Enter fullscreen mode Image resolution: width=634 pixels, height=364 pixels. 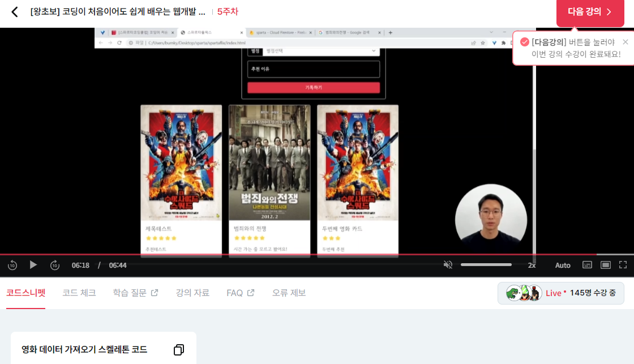click(x=623, y=265)
